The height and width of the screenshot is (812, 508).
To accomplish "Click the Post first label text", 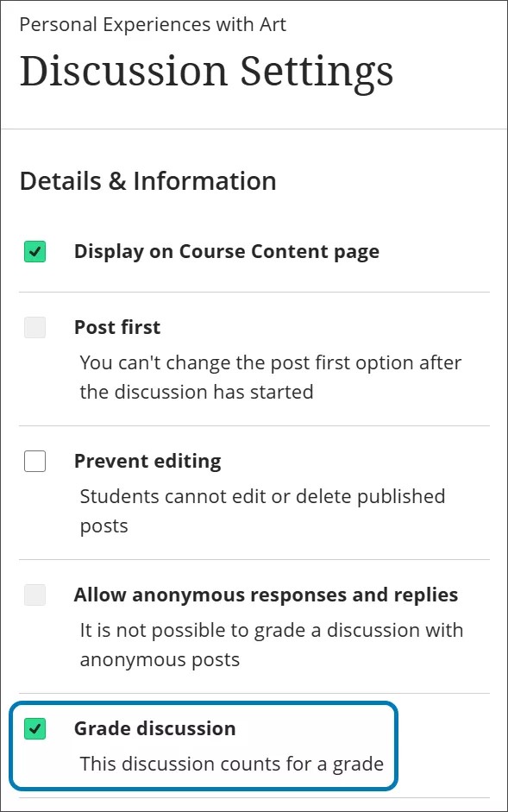I will pyautogui.click(x=117, y=327).
